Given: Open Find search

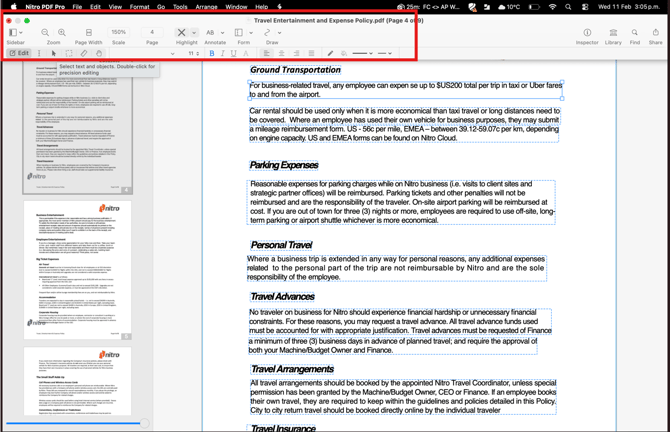Looking at the screenshot, I should (x=635, y=32).
